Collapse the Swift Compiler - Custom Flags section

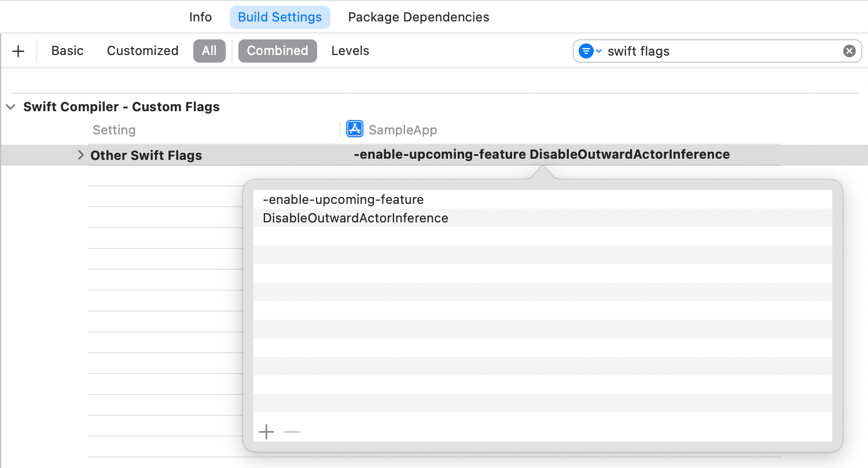point(10,107)
